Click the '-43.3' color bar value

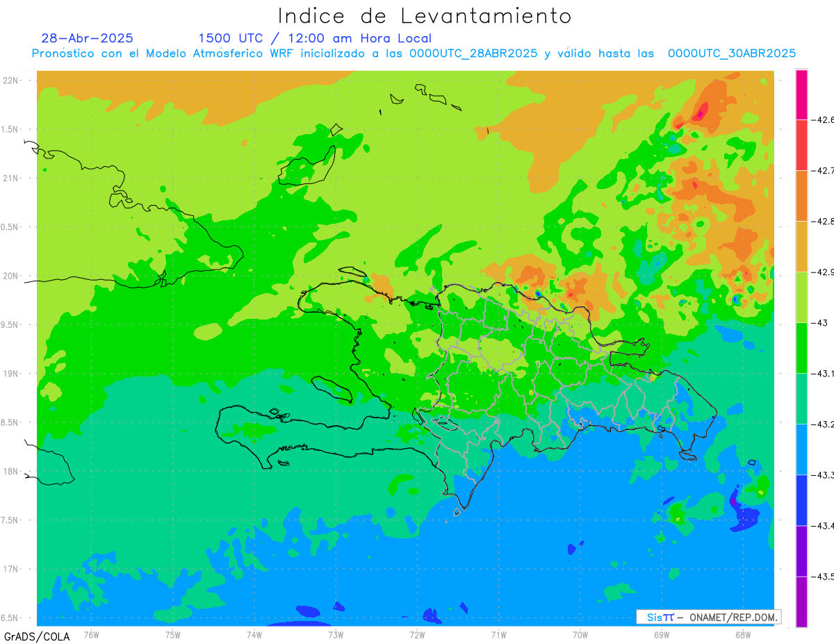pos(824,475)
